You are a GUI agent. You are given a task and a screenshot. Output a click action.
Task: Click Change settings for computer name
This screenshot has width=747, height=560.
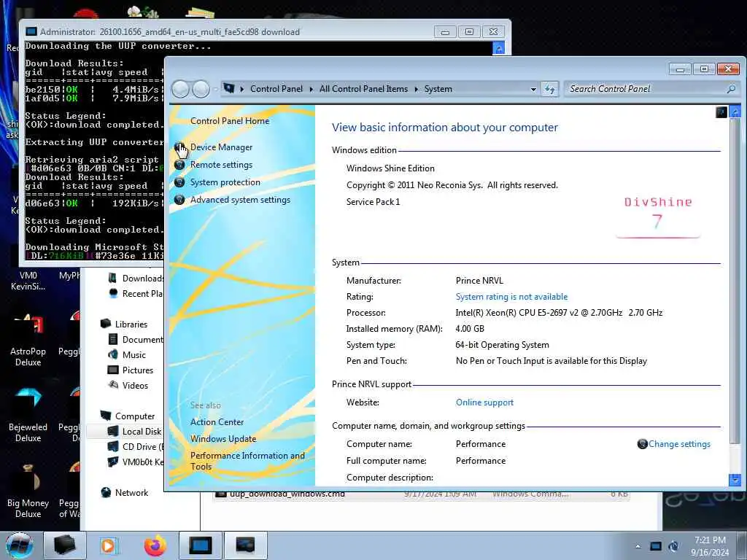click(679, 444)
